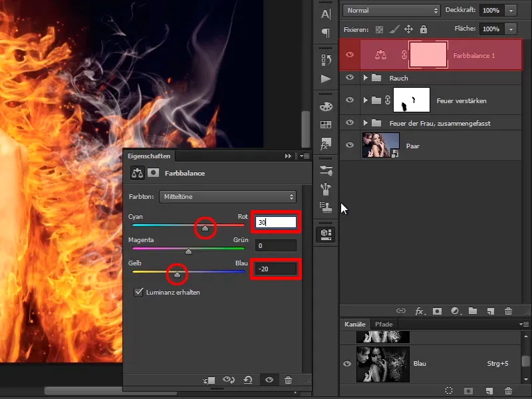Clip adjustment to layer below
The width and height of the screenshot is (532, 399).
click(x=209, y=380)
